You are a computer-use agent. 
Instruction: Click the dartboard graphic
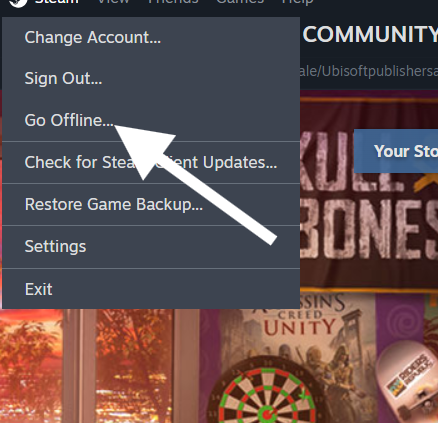click(x=269, y=393)
